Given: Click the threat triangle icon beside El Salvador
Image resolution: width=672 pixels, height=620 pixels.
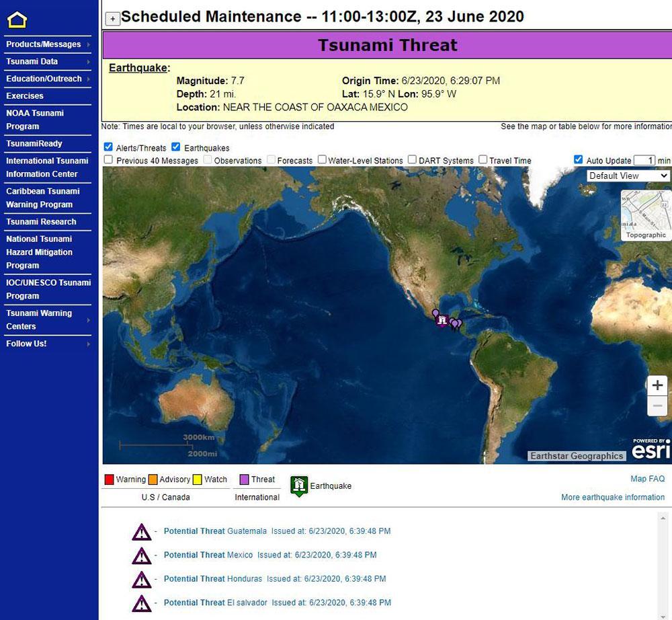Looking at the screenshot, I should (141, 603).
